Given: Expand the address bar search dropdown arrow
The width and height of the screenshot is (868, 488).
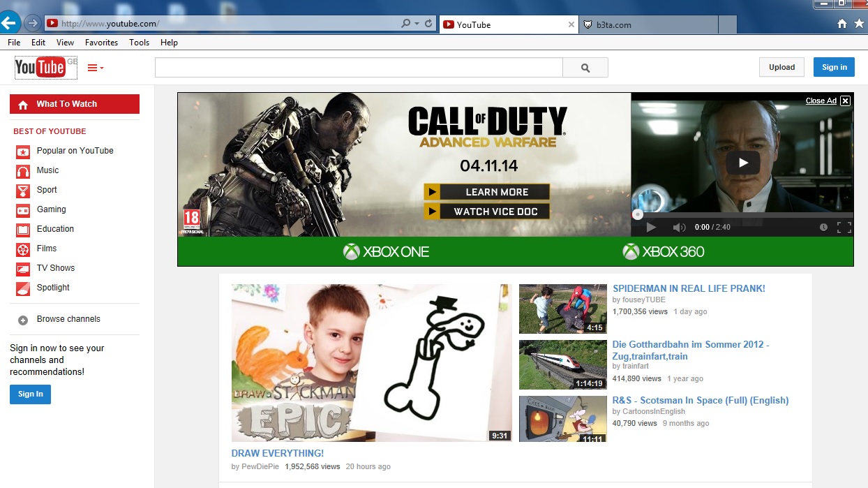Looking at the screenshot, I should pyautogui.click(x=417, y=24).
